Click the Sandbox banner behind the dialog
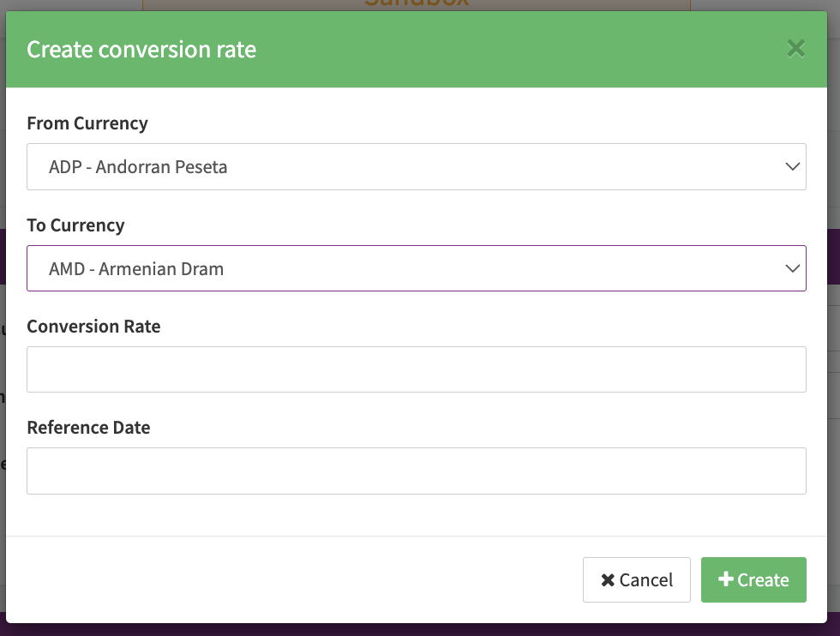The height and width of the screenshot is (636, 840). (x=416, y=4)
